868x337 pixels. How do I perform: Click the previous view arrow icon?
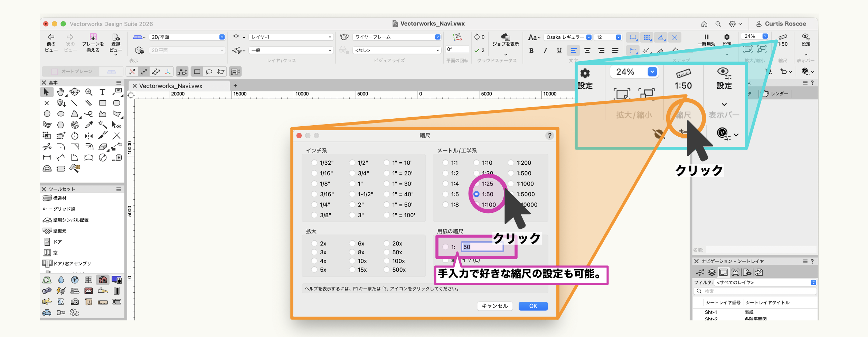click(51, 37)
